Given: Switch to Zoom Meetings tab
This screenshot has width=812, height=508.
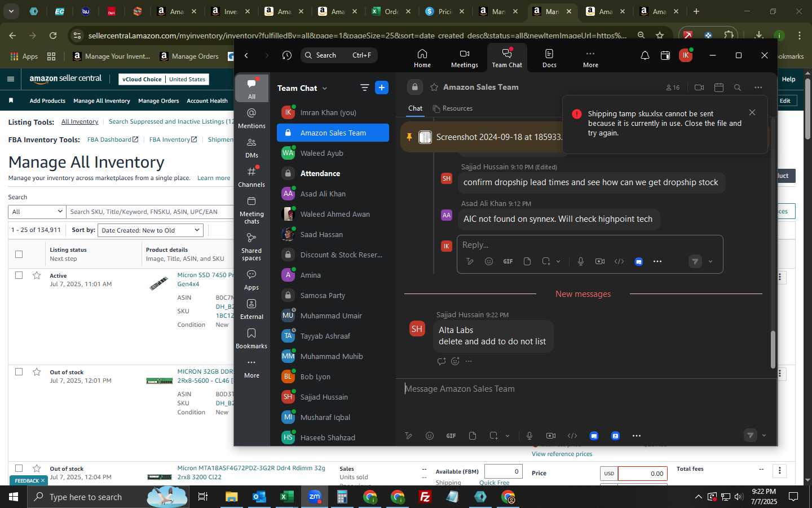Looking at the screenshot, I should (x=465, y=58).
